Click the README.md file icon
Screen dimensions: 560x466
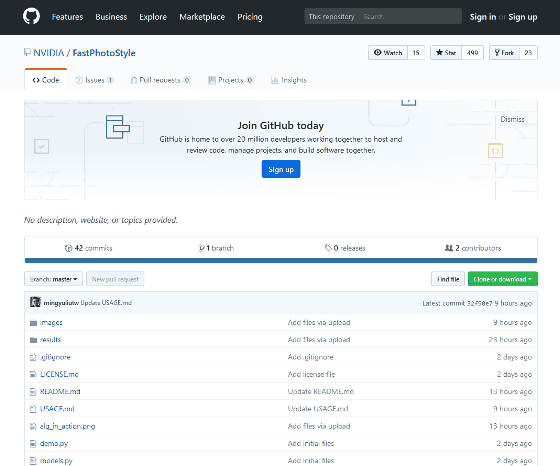coord(33,392)
